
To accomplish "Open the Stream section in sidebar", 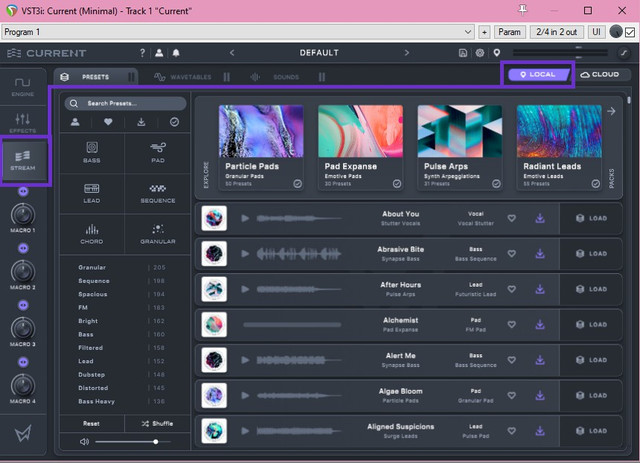I will pyautogui.click(x=22, y=160).
